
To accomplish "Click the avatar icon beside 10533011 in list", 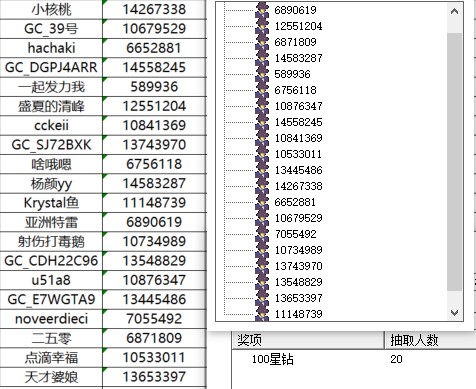I will tap(262, 154).
